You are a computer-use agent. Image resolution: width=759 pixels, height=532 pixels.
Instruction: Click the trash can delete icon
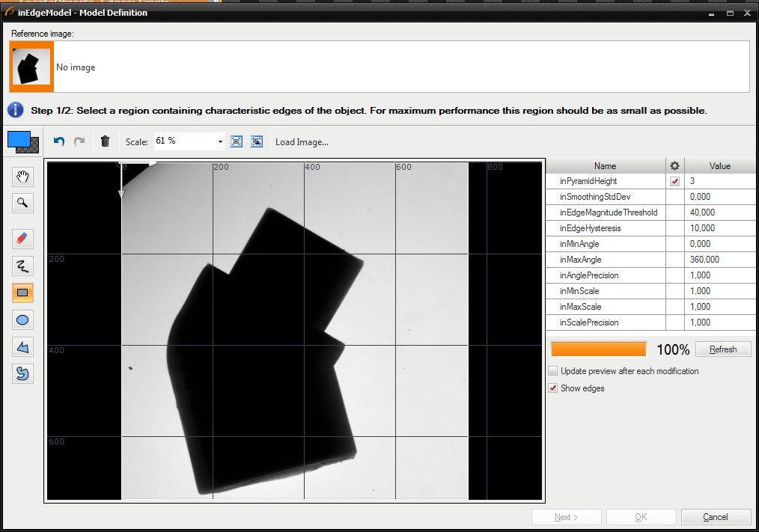105,141
